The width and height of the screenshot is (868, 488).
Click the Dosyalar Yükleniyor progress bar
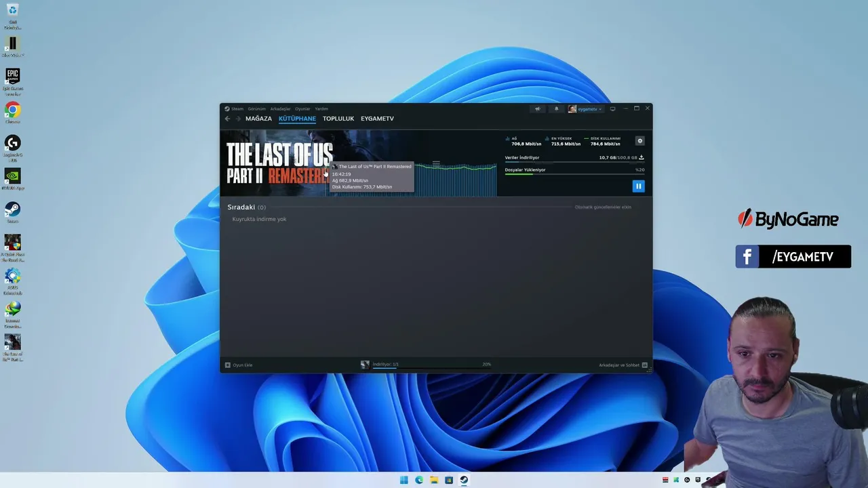pyautogui.click(x=574, y=175)
